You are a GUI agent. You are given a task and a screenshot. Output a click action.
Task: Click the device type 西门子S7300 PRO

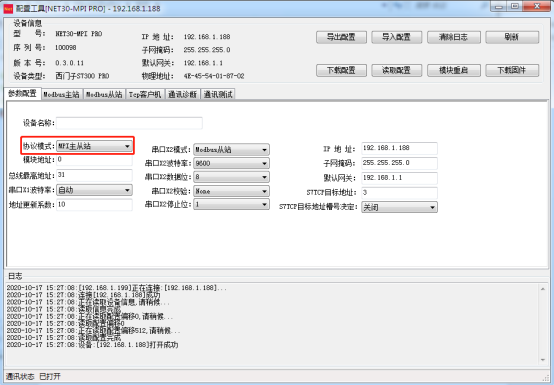coord(82,76)
